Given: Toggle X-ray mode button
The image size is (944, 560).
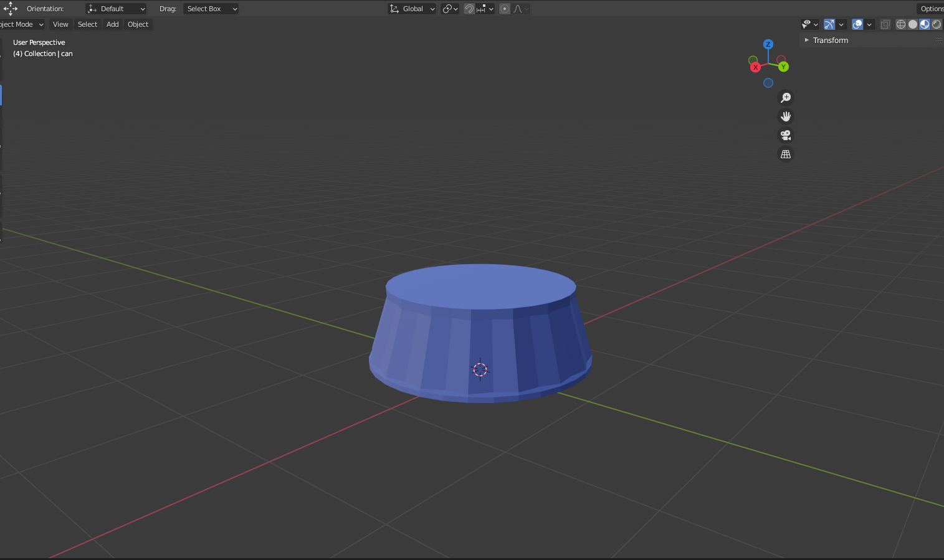Looking at the screenshot, I should (885, 24).
